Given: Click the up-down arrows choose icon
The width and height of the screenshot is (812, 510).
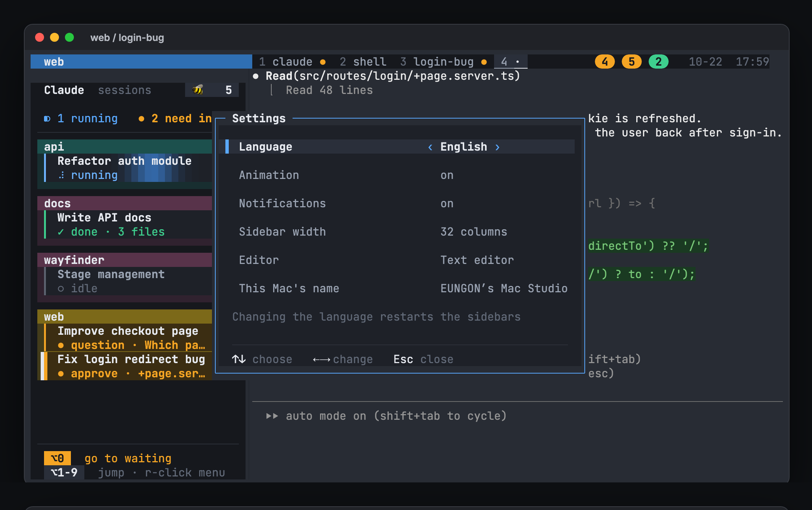Looking at the screenshot, I should [x=239, y=359].
